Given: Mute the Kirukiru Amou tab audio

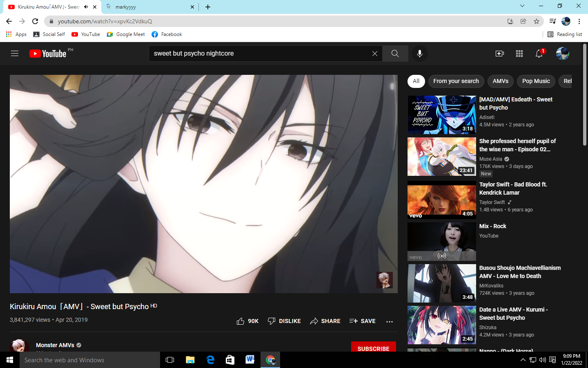Looking at the screenshot, I should [86, 7].
